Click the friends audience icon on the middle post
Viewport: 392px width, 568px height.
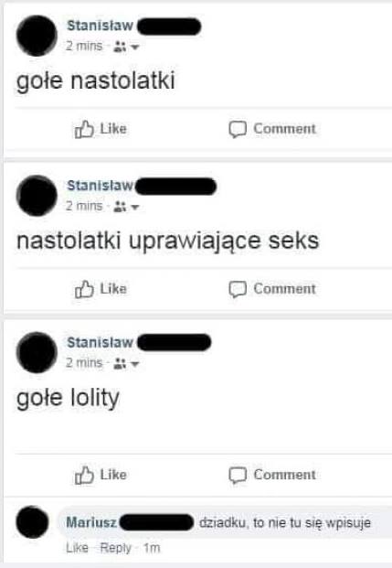click(120, 207)
